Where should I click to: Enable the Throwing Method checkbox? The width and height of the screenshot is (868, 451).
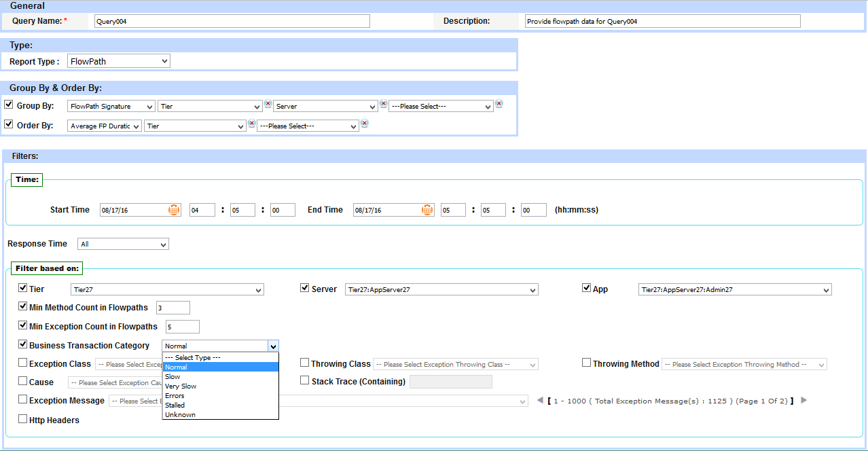(587, 363)
